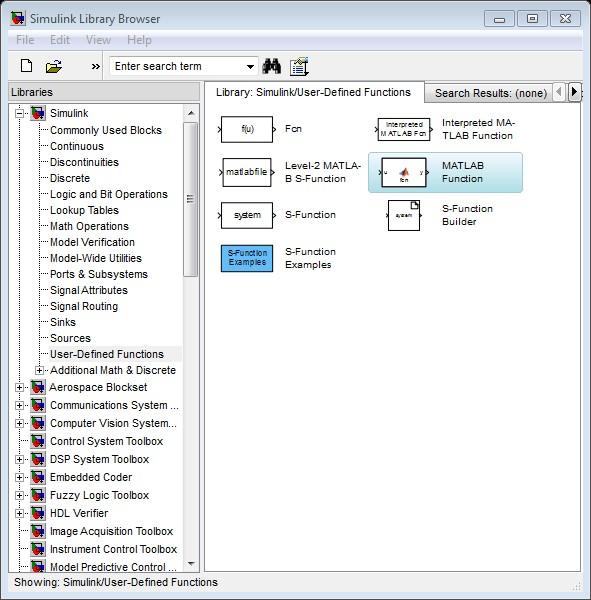Expand the Computer Vision System node
Viewport: 591px width, 600px height.
click(19, 423)
